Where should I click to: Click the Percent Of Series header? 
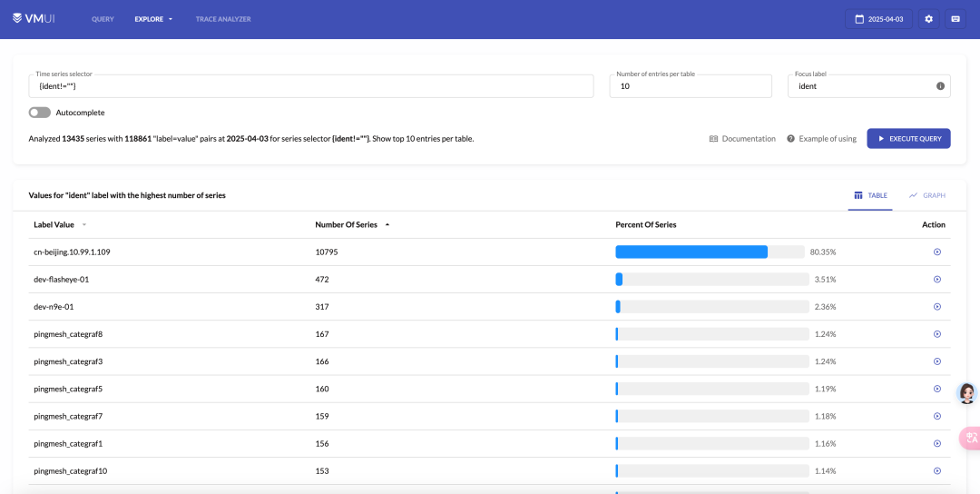(x=646, y=224)
